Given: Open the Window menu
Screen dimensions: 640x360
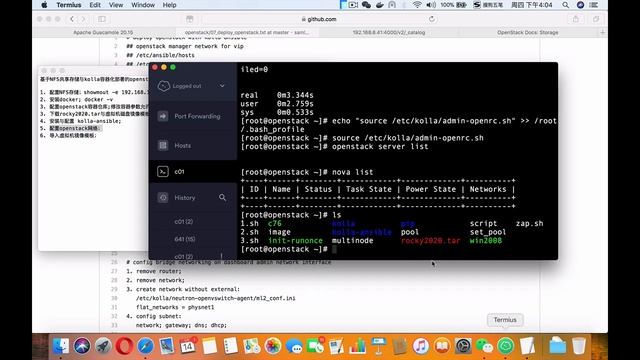Looking at the screenshot, I should coord(143,5).
